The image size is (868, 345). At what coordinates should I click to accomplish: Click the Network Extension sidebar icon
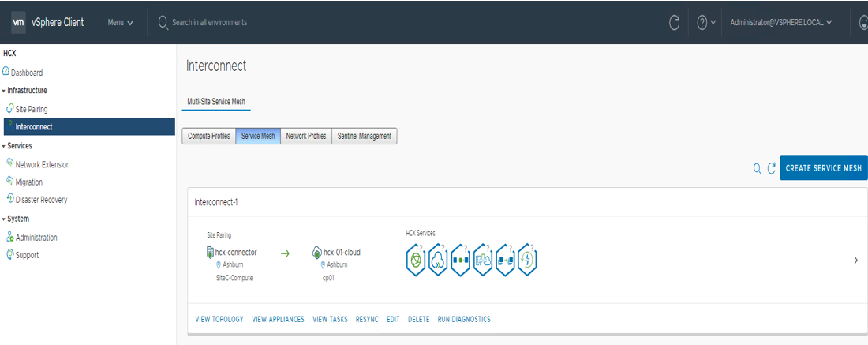[x=10, y=163]
